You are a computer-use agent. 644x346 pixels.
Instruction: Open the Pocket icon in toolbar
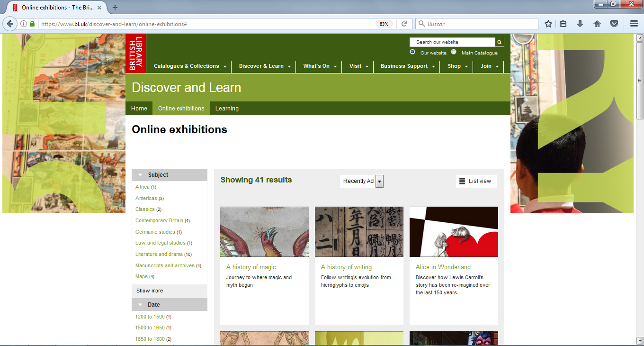tap(614, 24)
